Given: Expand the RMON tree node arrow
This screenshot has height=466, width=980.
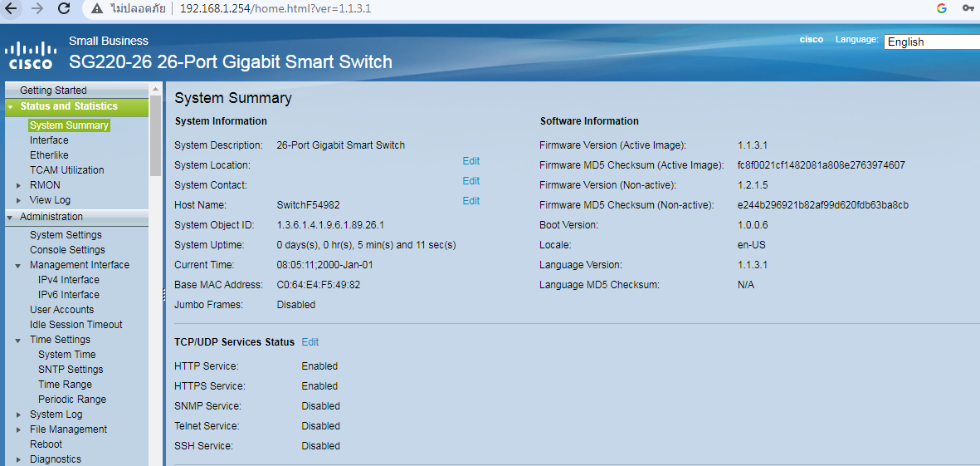Looking at the screenshot, I should (x=19, y=185).
